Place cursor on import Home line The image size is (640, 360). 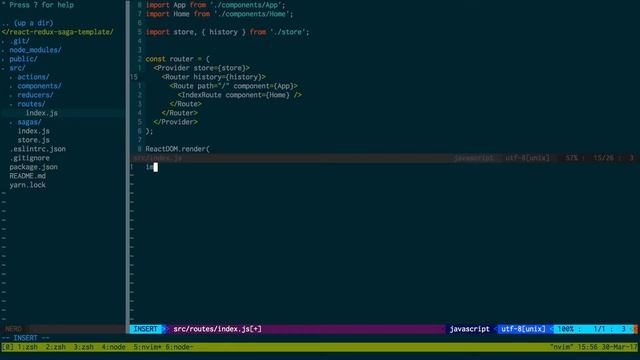(219, 14)
